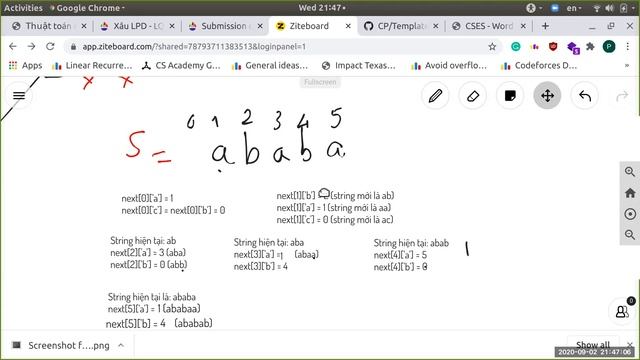Switch to the Submission tab
This screenshot has height=360, width=640.
[225, 26]
